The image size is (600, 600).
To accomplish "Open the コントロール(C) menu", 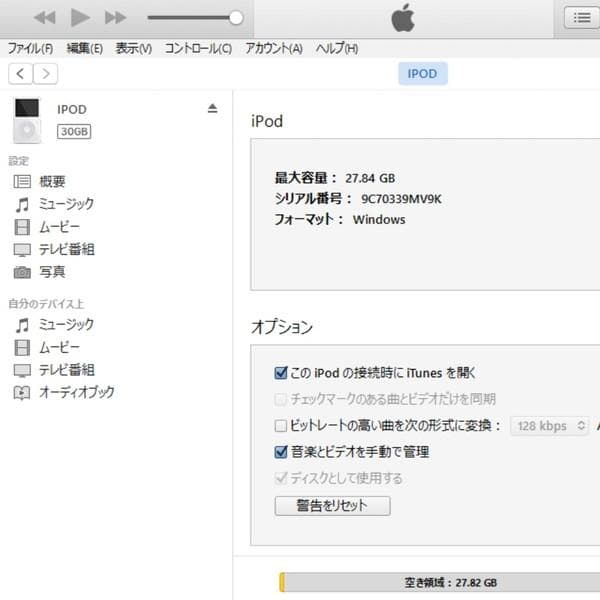I will click(198, 49).
